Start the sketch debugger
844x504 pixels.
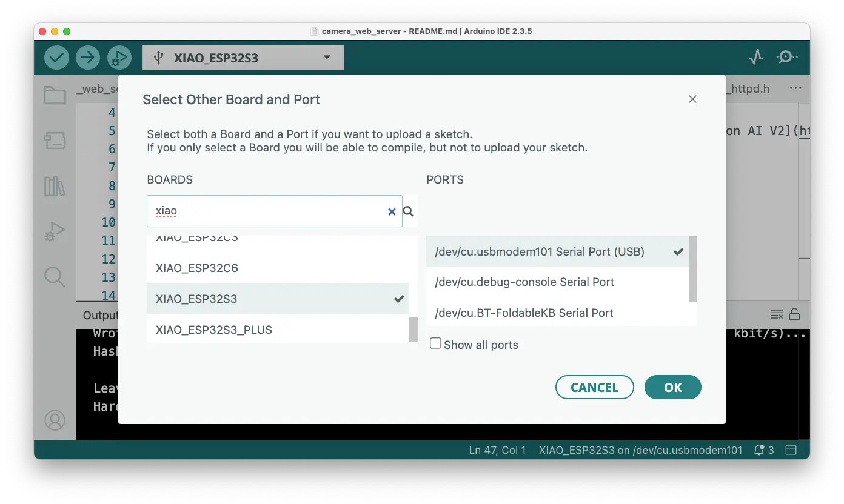pos(119,58)
